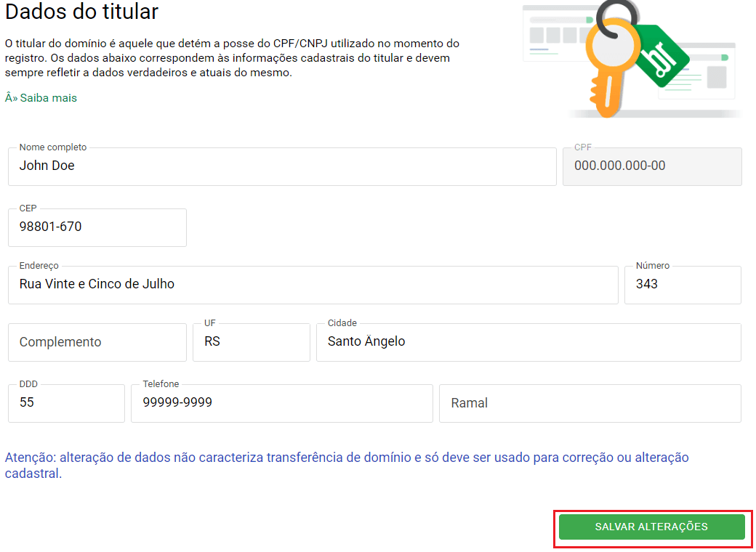Screen dimensions: 756x552
Task: Click the Nome completo field with John Doe
Action: (x=282, y=166)
